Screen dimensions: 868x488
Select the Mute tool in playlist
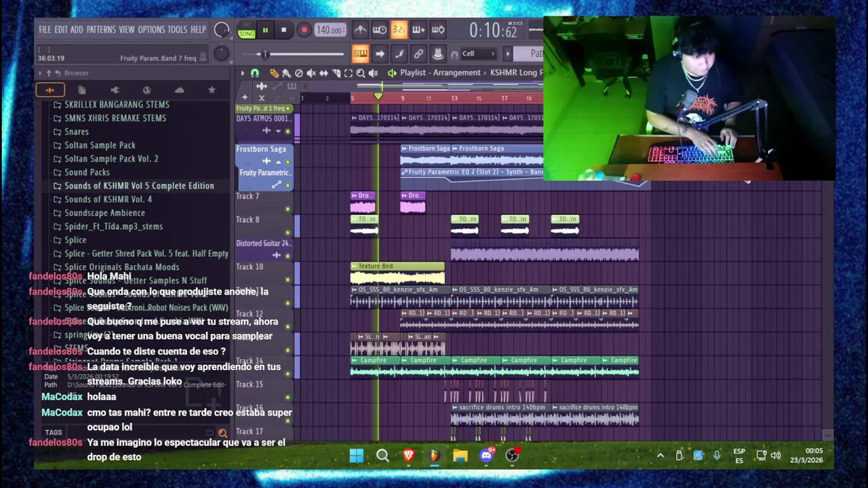(311, 73)
